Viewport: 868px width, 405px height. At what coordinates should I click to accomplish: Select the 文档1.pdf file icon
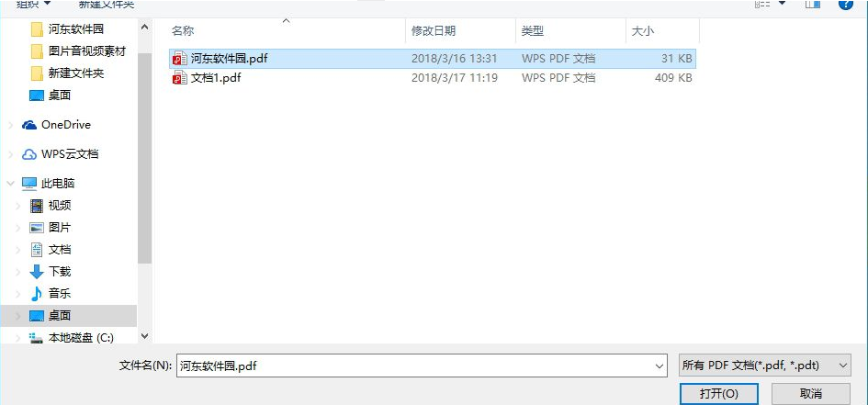[x=180, y=78]
